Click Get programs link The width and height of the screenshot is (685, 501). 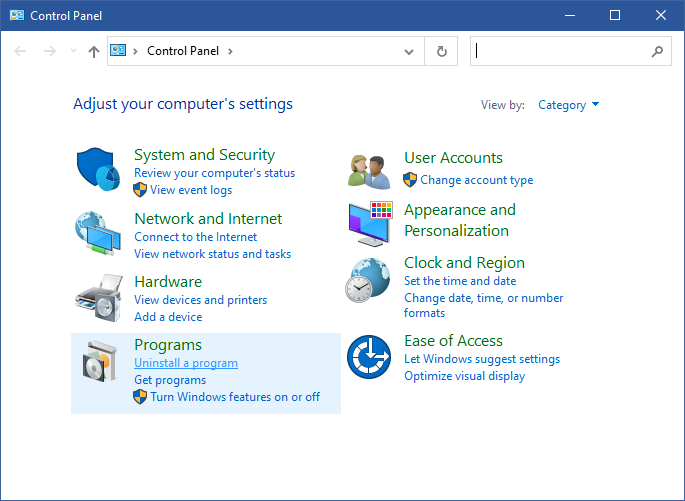coord(170,380)
